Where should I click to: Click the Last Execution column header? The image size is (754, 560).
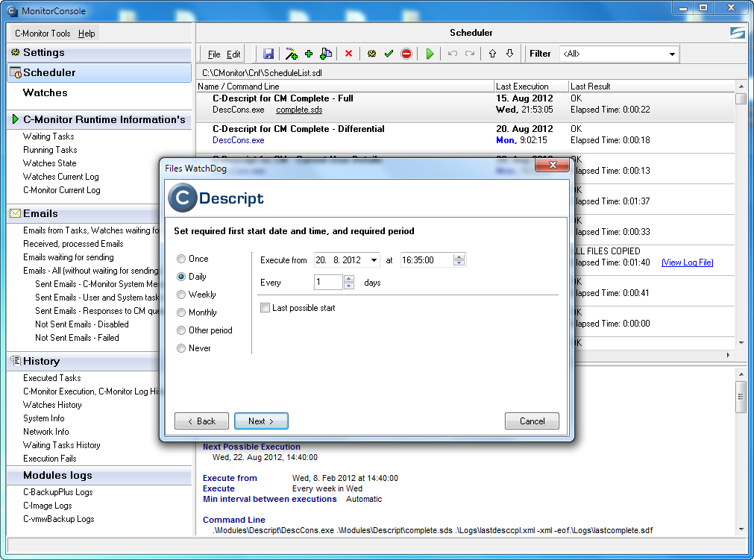pyautogui.click(x=531, y=86)
